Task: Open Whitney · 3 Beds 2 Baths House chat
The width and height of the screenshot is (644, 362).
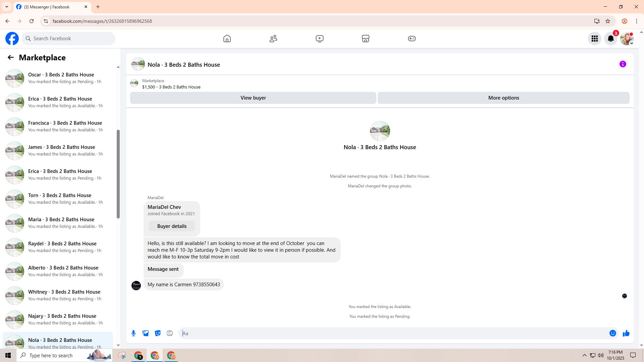Action: 58,295
